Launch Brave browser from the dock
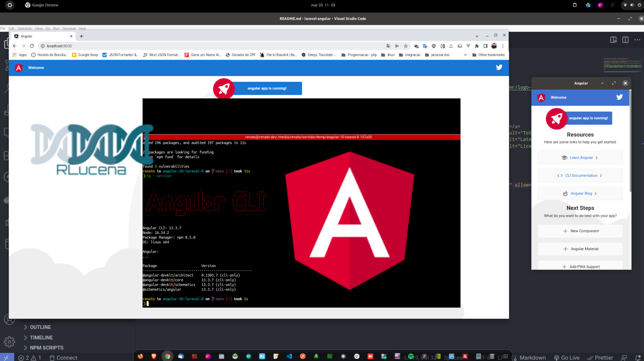 coord(154,356)
